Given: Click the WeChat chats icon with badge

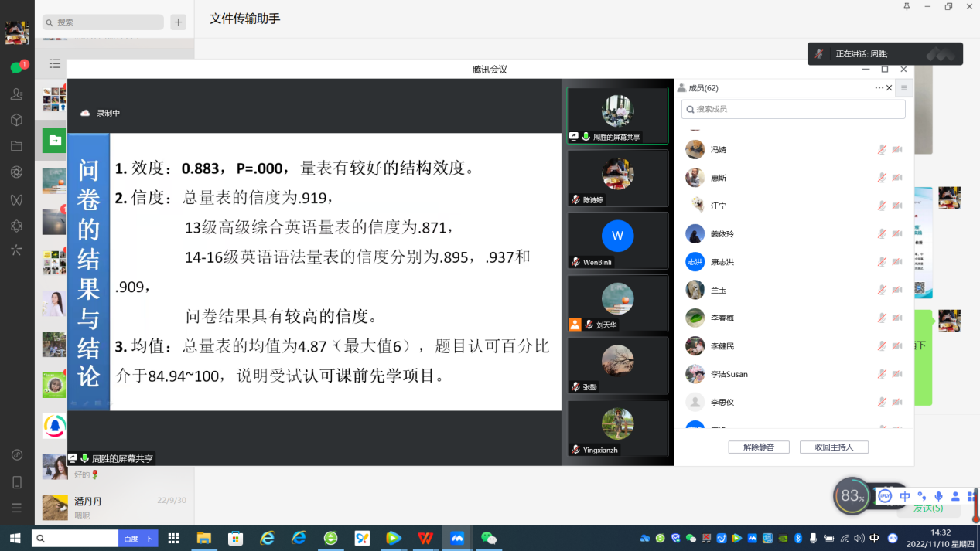Looking at the screenshot, I should [x=16, y=67].
